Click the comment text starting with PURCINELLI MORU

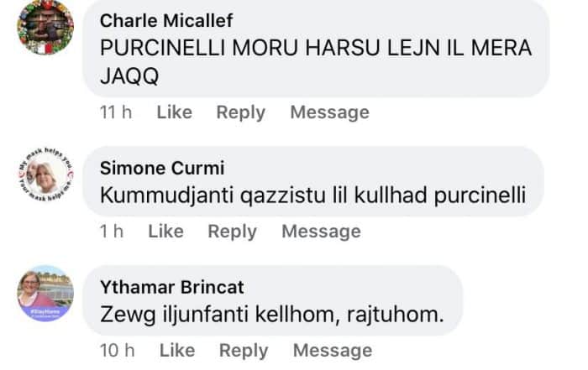point(315,60)
